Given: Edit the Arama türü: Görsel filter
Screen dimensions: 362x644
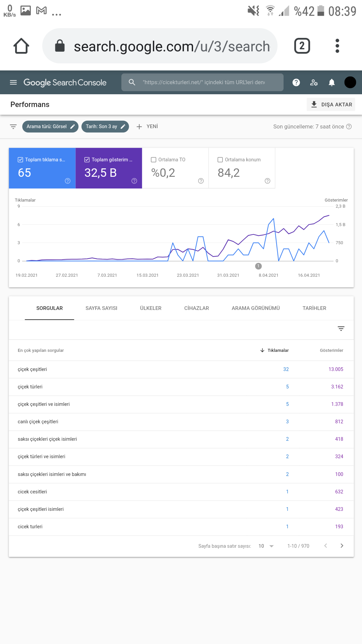Looking at the screenshot, I should point(50,126).
